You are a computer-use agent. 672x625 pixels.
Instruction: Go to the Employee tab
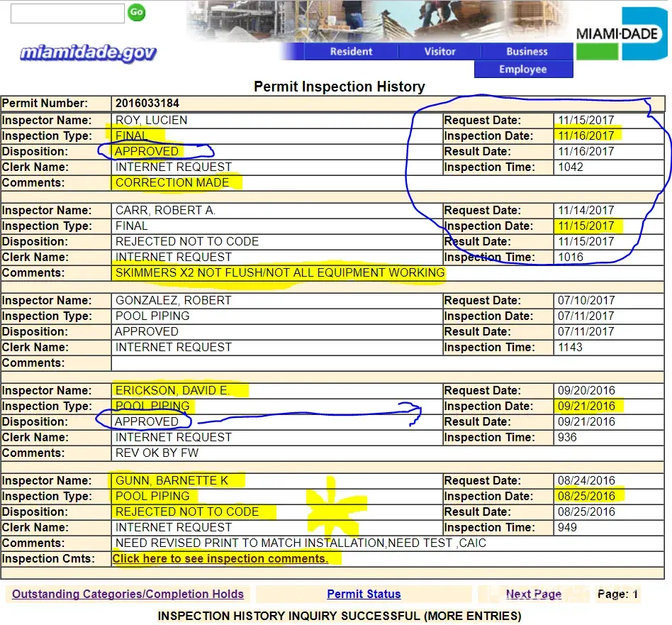pos(522,69)
